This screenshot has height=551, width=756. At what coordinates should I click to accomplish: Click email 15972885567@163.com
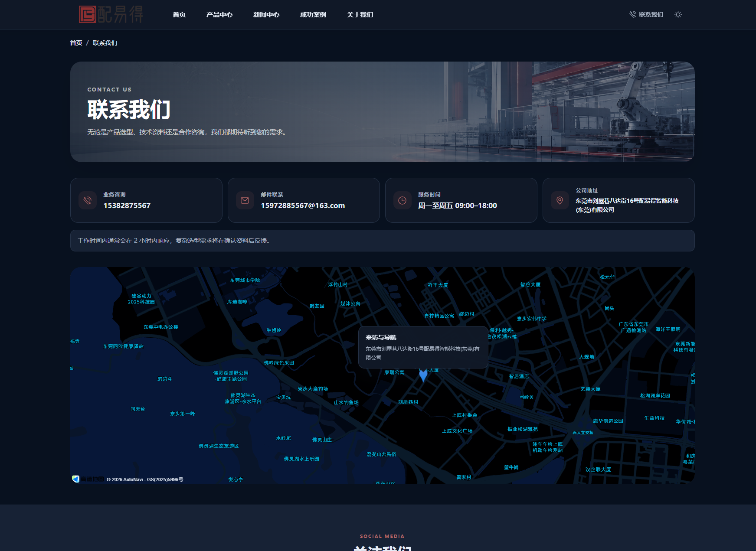click(303, 205)
